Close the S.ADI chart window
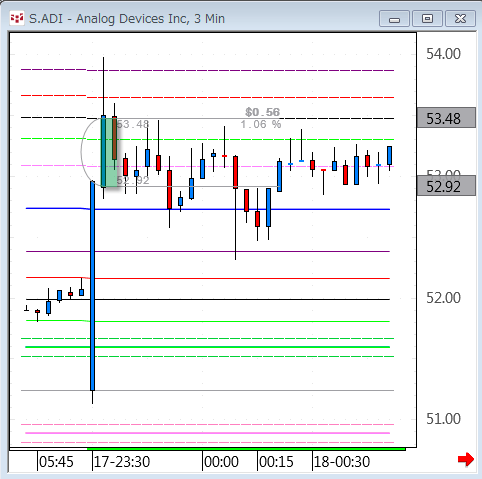The height and width of the screenshot is (479, 482). [x=460, y=19]
